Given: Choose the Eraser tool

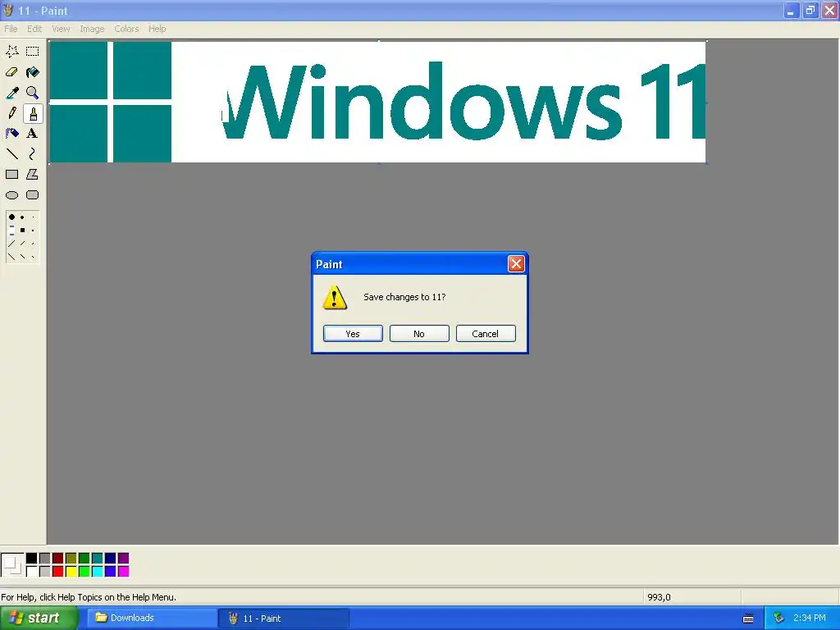Looking at the screenshot, I should 11,72.
